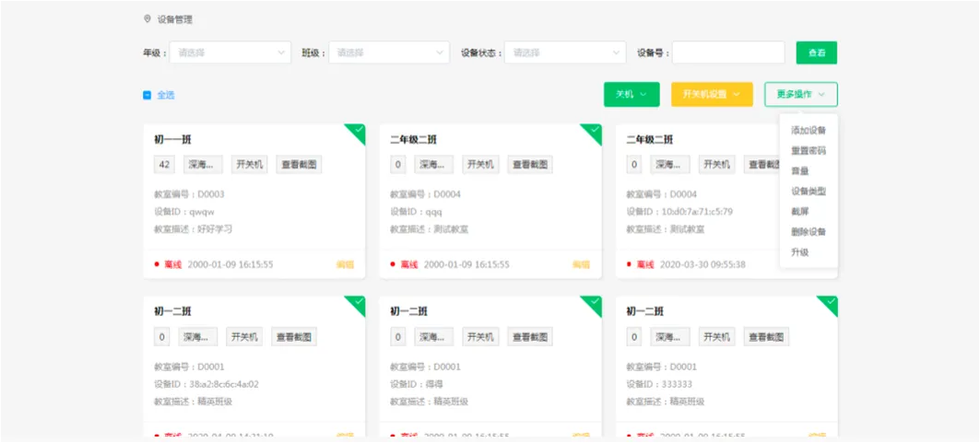980x443 pixels.
Task: Click timestamp 2020-03-30 09:55:38
Action: click(x=703, y=264)
